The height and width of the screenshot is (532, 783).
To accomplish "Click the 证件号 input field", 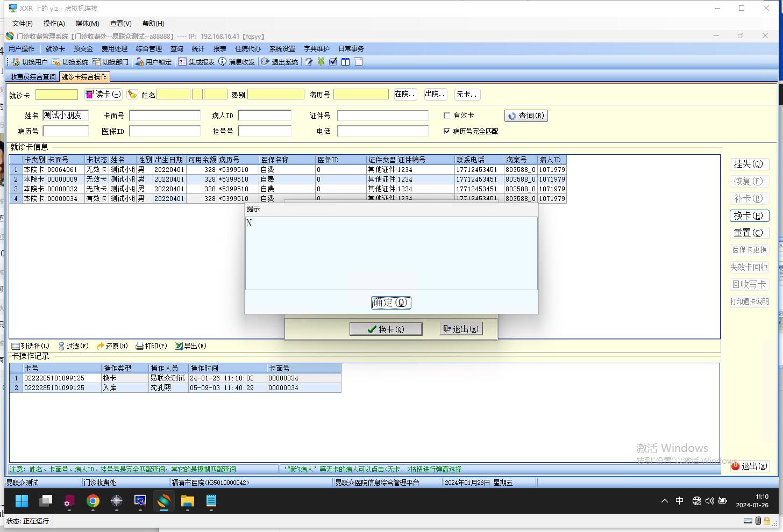I will (x=383, y=116).
